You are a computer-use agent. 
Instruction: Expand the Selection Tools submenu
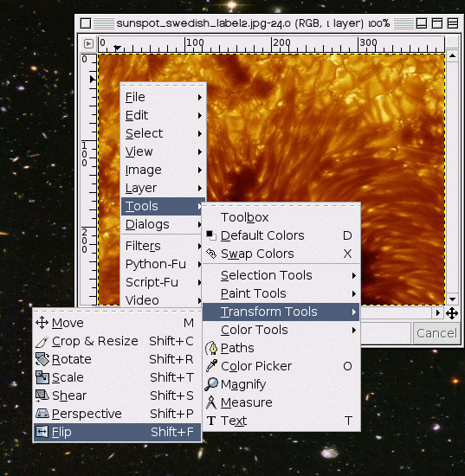[281, 275]
